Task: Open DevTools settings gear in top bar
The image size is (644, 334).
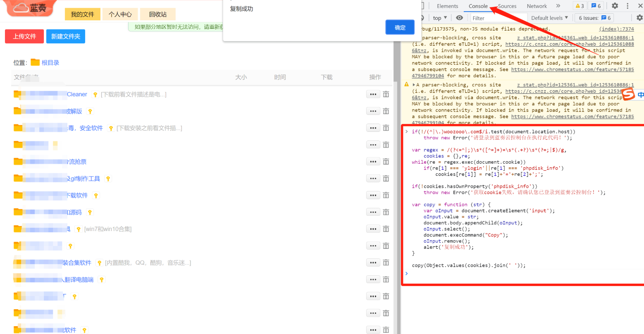Action: (x=615, y=6)
